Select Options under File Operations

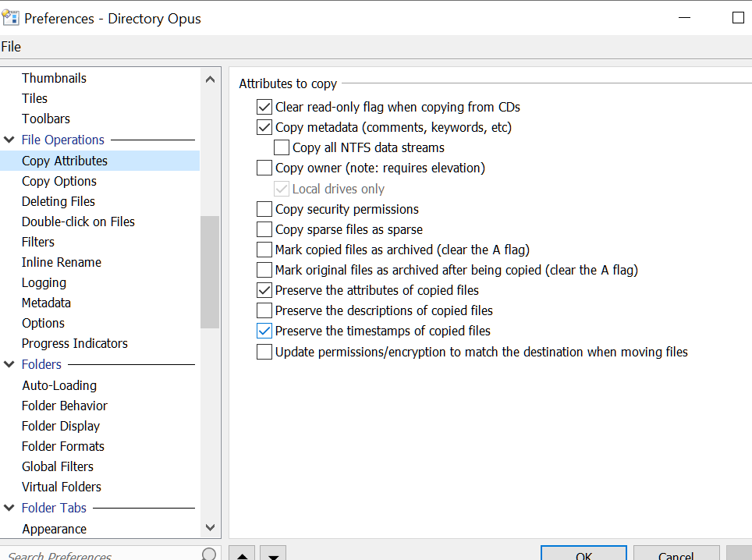coord(43,323)
